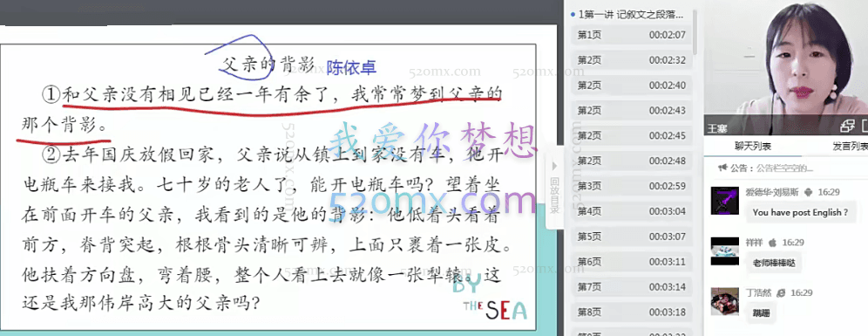Jump to 第4页 at 00:03:04

631,211
